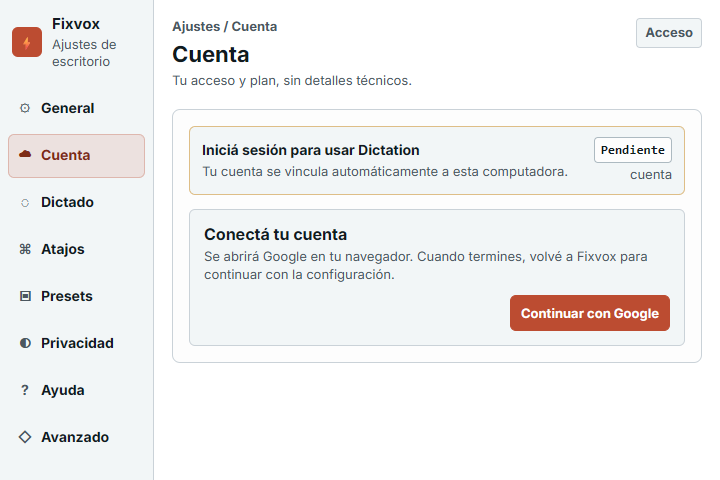Click the Pendiente status badge
This screenshot has width=720, height=480.
click(633, 150)
